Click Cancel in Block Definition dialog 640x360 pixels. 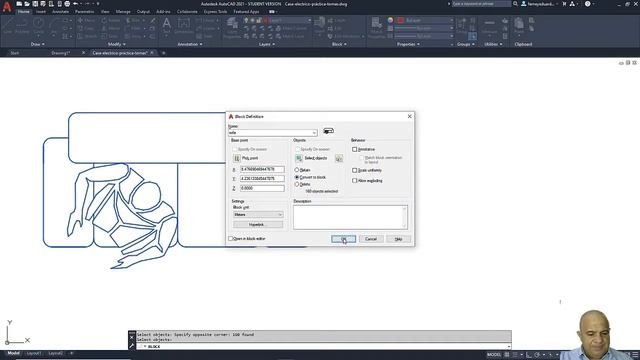pyautogui.click(x=371, y=239)
